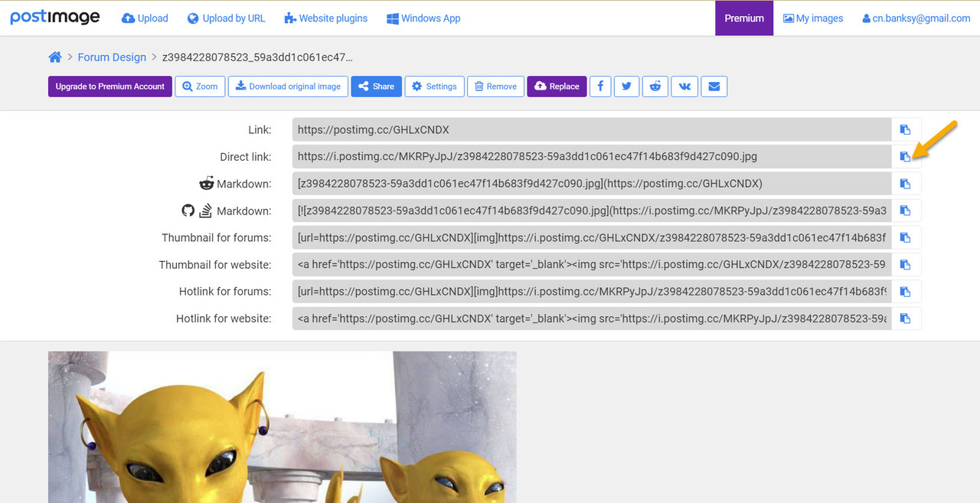The width and height of the screenshot is (980, 503).
Task: Open Upload by URL
Action: point(226,18)
